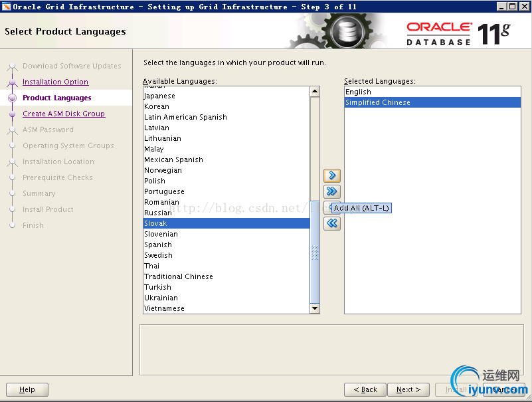
Task: Select Swedish in the list
Action: [x=226, y=255]
